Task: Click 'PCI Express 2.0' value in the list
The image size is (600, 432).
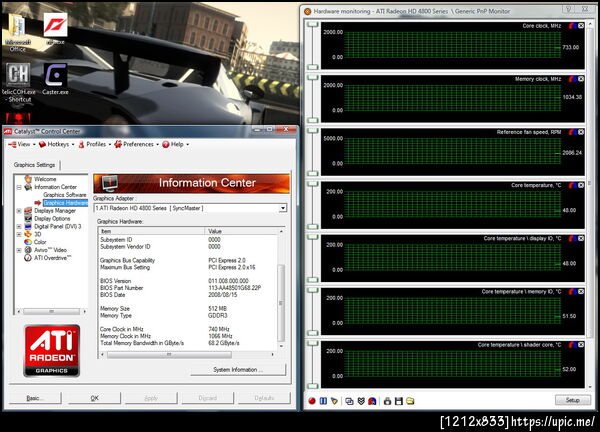Action: [227, 260]
